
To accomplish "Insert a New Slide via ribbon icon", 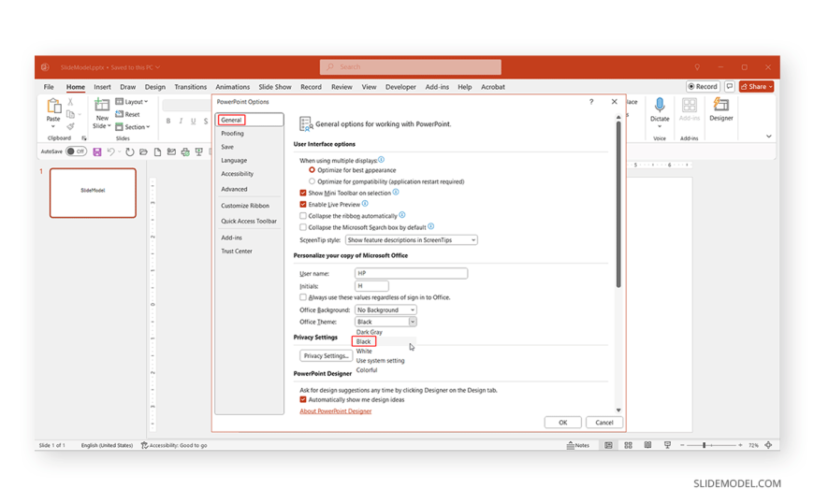I will pos(102,106).
